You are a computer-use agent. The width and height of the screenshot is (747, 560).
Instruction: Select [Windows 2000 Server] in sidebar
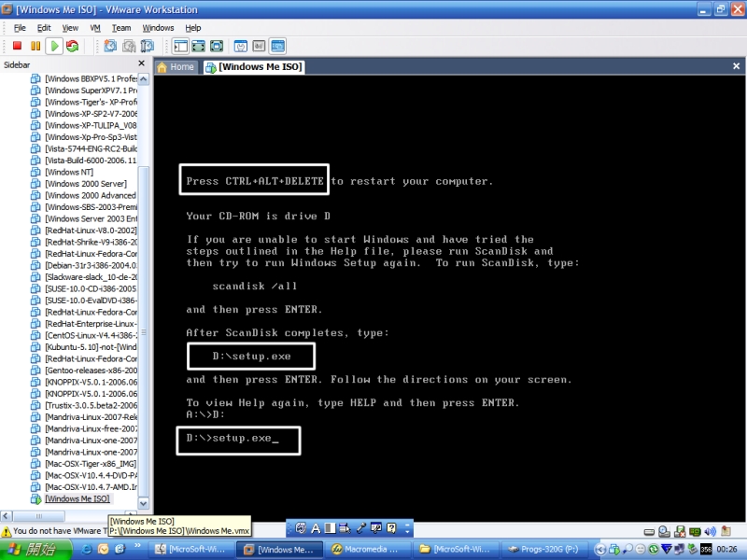[x=86, y=184]
